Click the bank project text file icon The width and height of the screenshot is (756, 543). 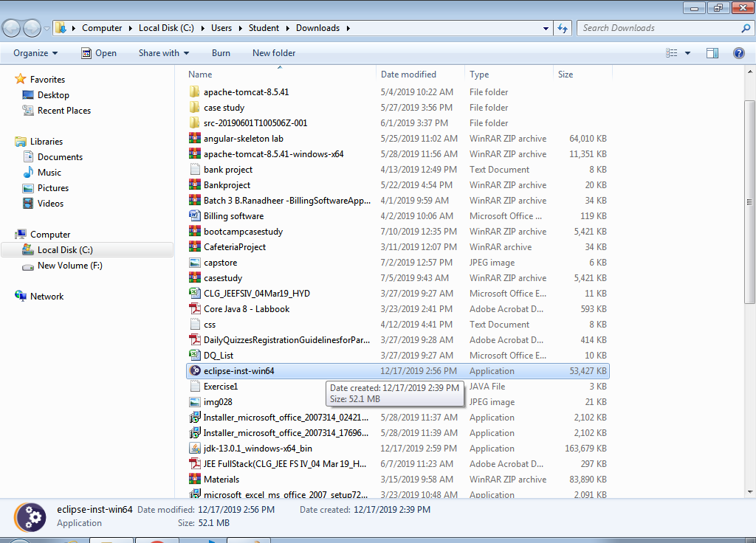coord(194,170)
